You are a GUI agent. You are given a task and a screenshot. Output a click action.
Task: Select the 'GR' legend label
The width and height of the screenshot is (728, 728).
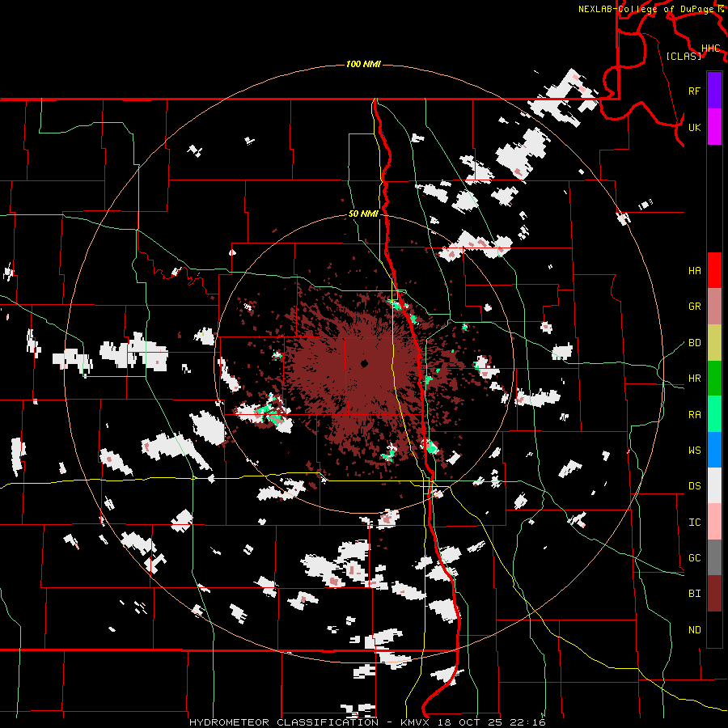[x=694, y=306]
